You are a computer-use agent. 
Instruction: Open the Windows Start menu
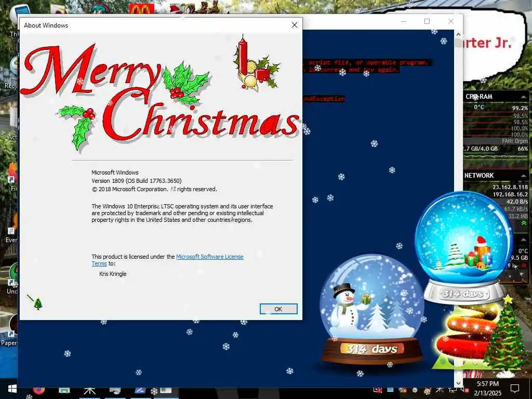tap(12, 389)
